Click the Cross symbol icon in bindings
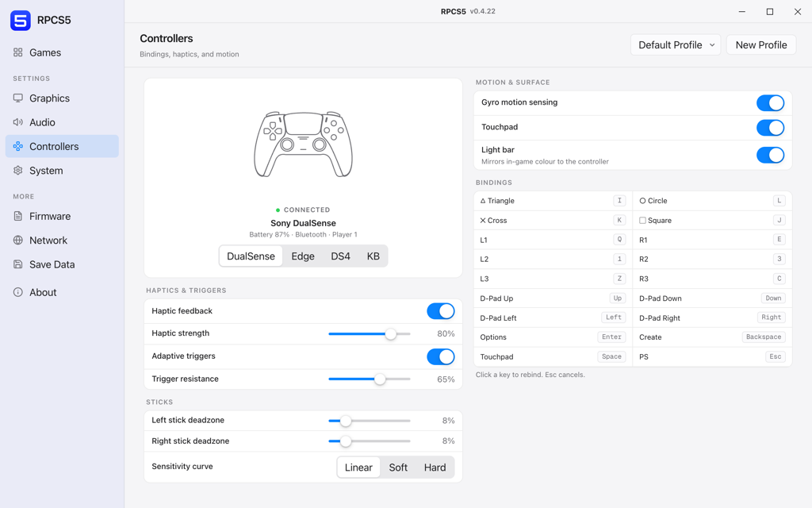The image size is (812, 508). [x=483, y=221]
